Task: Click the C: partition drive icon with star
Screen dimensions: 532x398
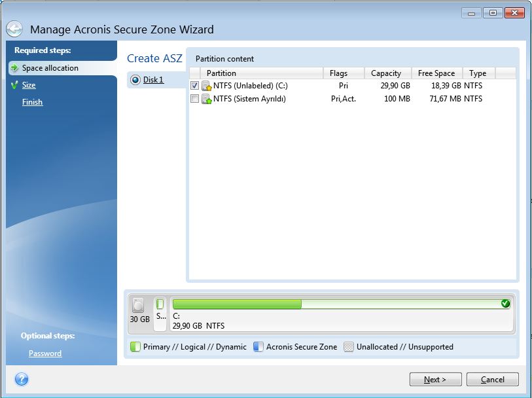Action: (x=206, y=86)
